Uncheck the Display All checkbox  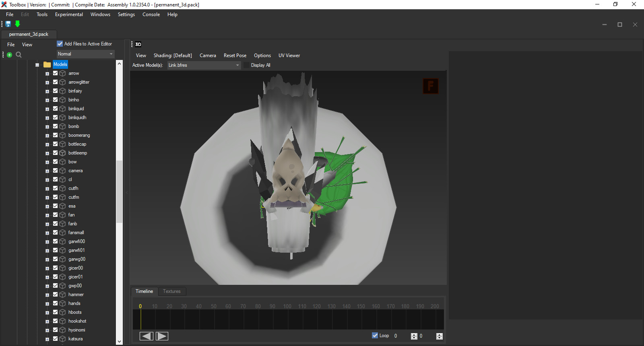[246, 65]
